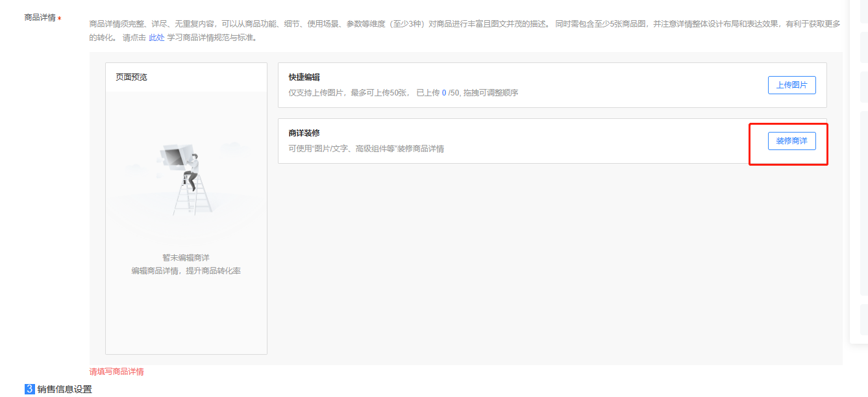Click the 请填写商品详情 error message
The image size is (868, 397).
(116, 372)
